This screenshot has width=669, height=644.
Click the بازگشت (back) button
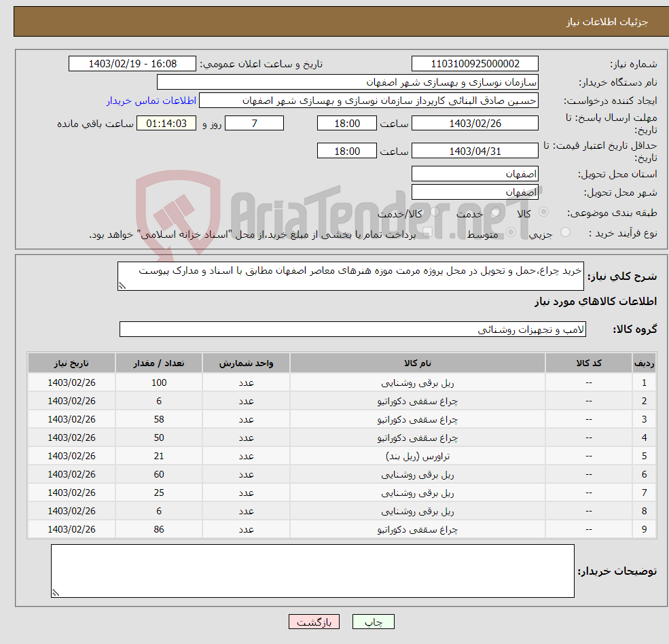(314, 622)
